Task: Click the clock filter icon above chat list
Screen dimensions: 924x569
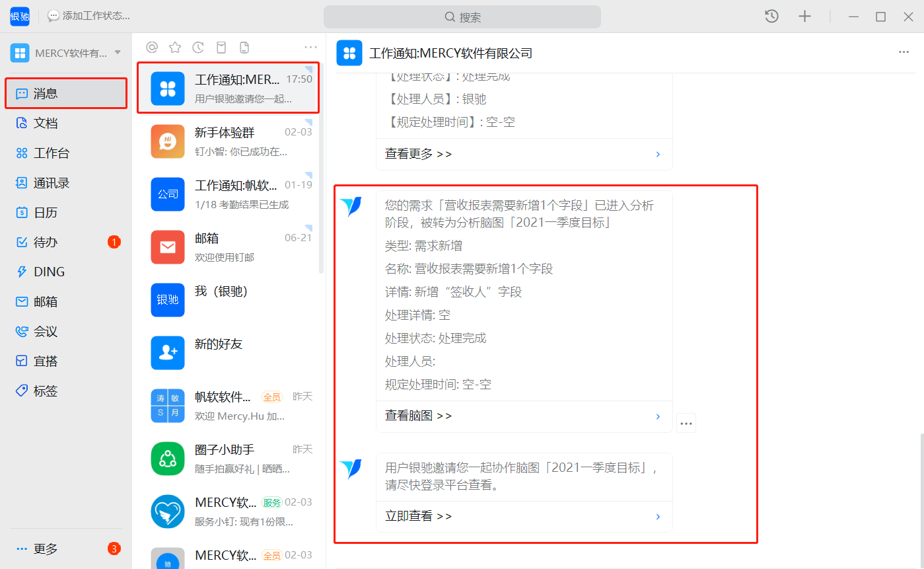Action: click(x=198, y=47)
